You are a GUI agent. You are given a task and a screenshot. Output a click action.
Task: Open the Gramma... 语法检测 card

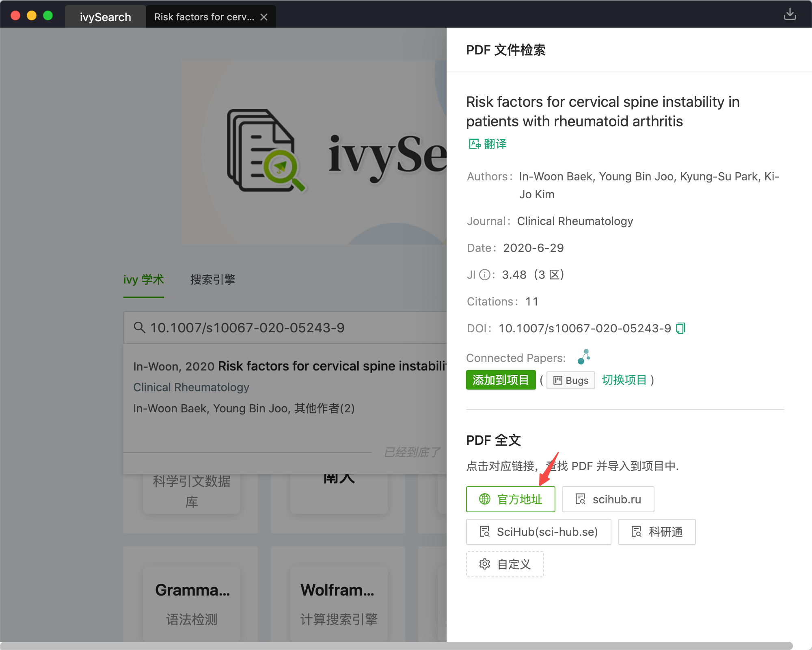pyautogui.click(x=192, y=604)
